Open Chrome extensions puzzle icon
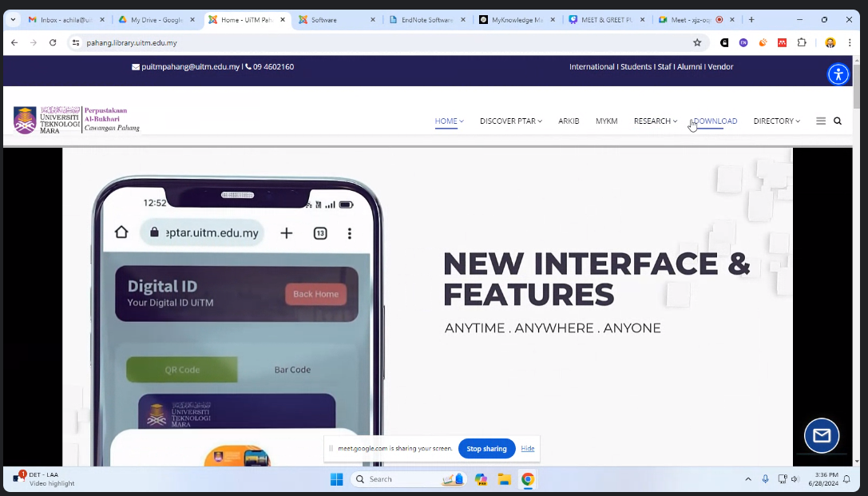868x496 pixels. pyautogui.click(x=802, y=42)
